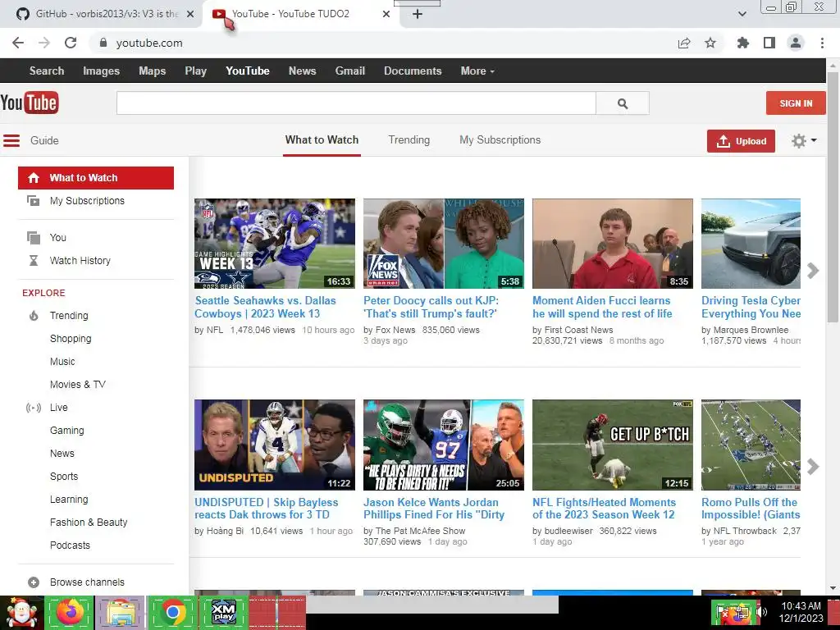Open XMPlay from the taskbar
Screen dimensions: 840x630
pyautogui.click(x=223, y=612)
